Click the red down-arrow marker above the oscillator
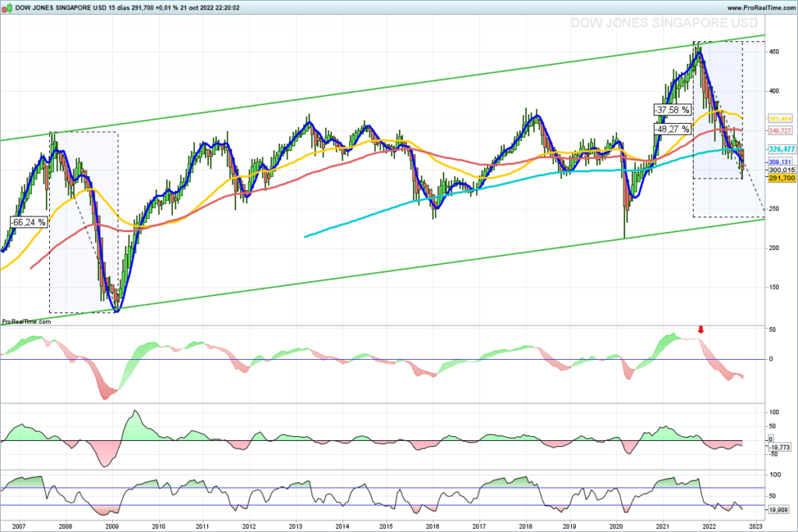The width and height of the screenshot is (798, 532). [x=701, y=330]
